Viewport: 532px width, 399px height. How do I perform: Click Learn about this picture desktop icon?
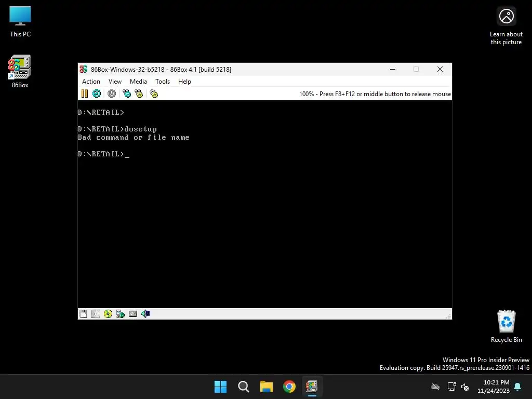click(x=506, y=26)
